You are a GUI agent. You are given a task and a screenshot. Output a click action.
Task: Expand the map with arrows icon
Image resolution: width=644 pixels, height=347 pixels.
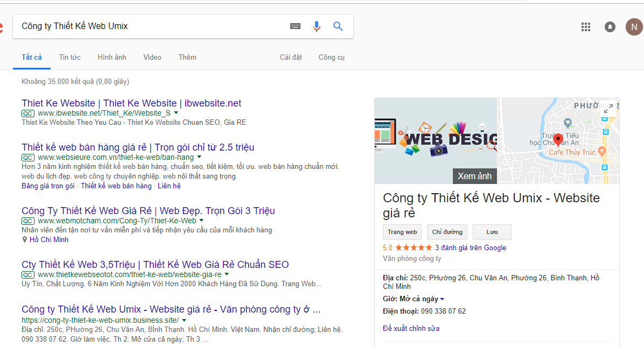tap(608, 108)
